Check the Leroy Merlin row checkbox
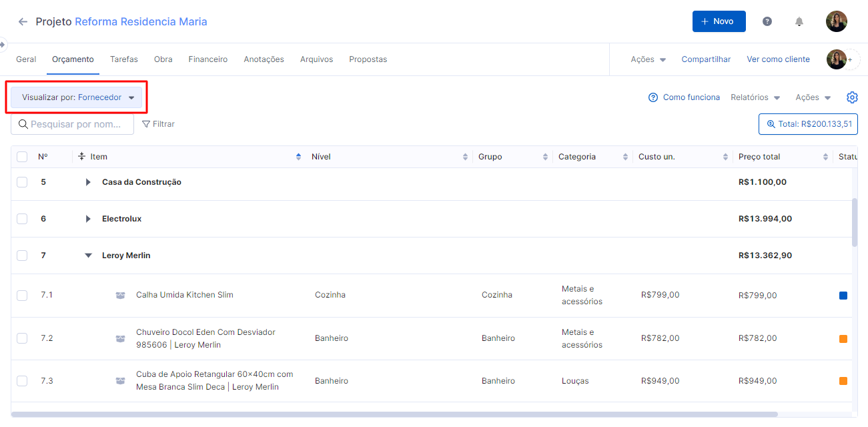This screenshot has height=427, width=868. click(x=22, y=256)
